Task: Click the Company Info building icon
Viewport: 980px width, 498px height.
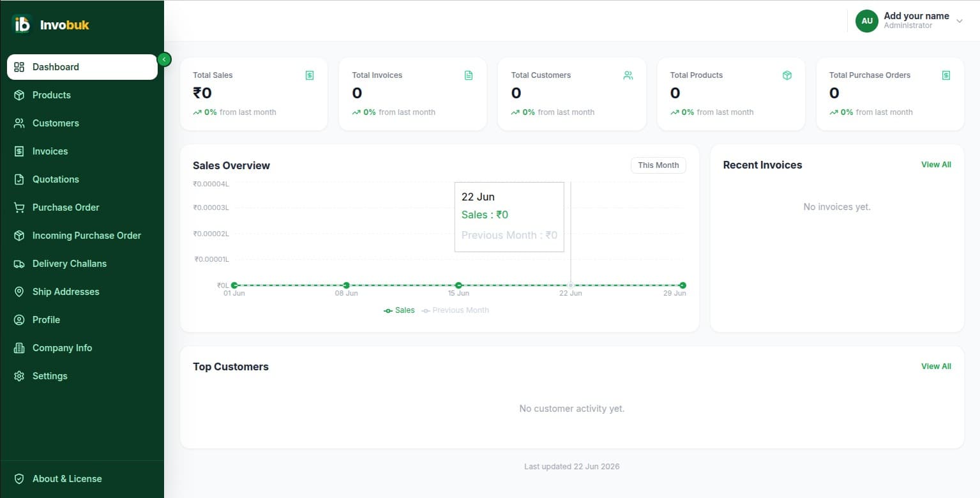Action: (19, 348)
